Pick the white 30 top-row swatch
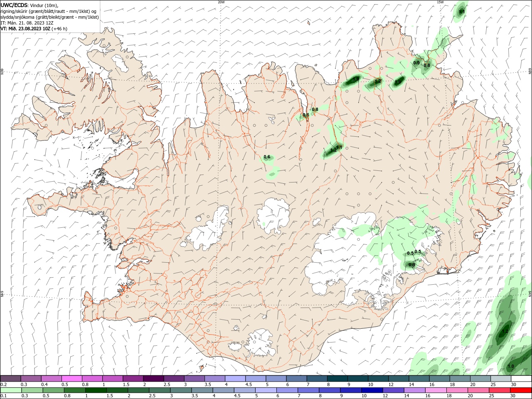The height and width of the screenshot is (399, 532). 521,379
